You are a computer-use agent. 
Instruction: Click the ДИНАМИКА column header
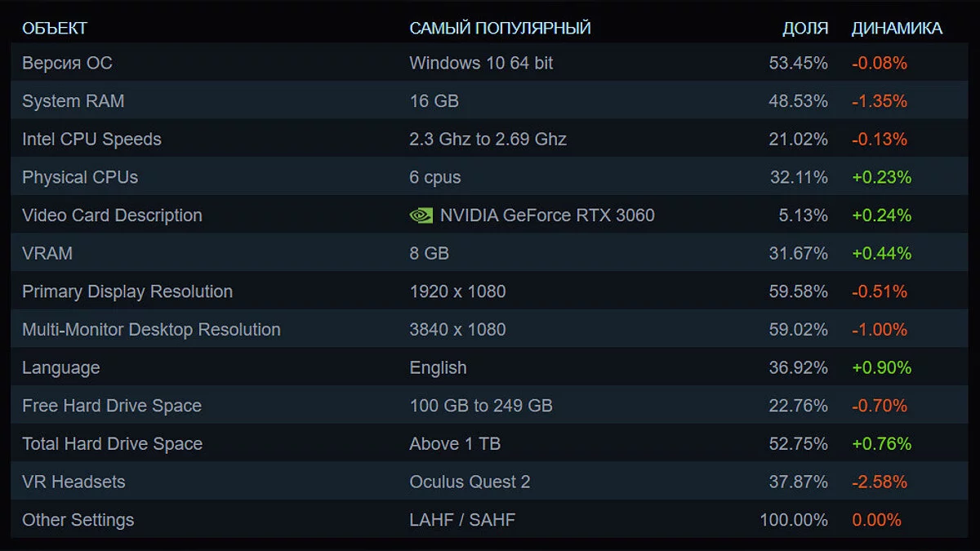tap(897, 29)
